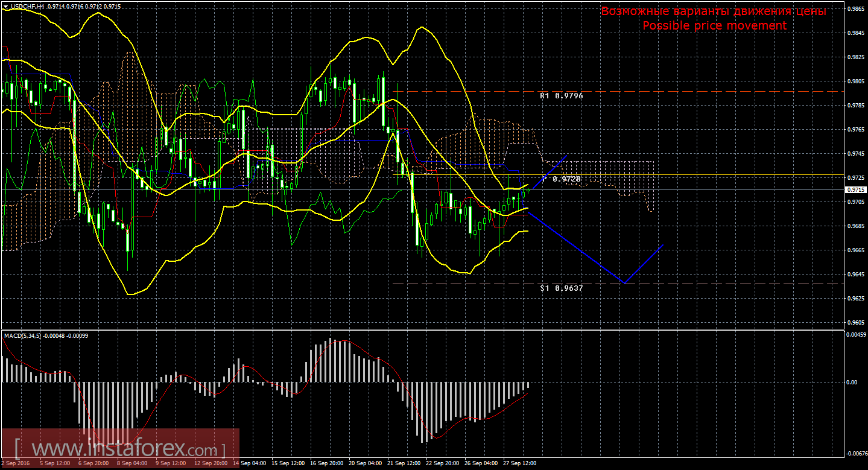Click the MACD(5,34,5) indicator label
This screenshot has height=470, width=868.
(x=23, y=335)
